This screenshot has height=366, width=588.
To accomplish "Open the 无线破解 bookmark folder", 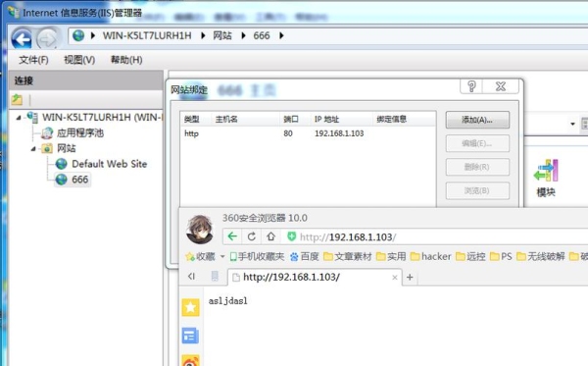I will pos(540,257).
